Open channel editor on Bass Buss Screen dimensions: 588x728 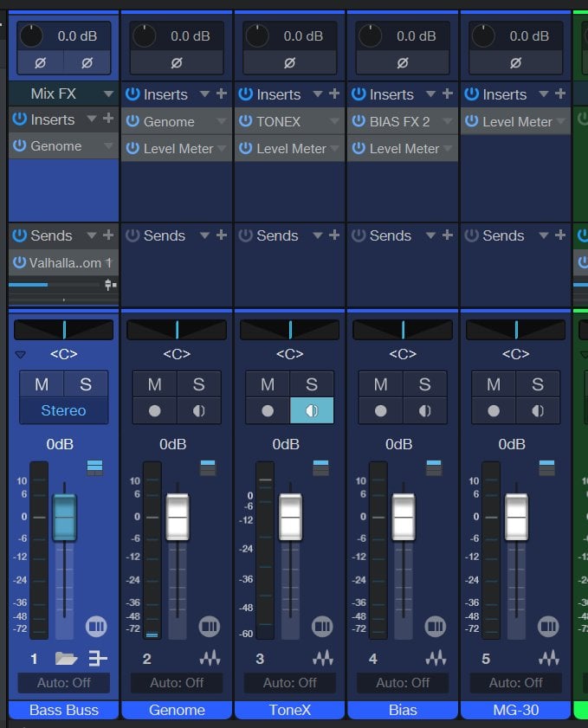coord(96,627)
